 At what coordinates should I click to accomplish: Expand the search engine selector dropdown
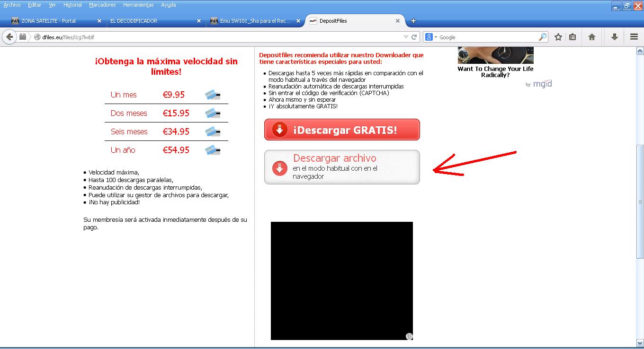coord(436,37)
